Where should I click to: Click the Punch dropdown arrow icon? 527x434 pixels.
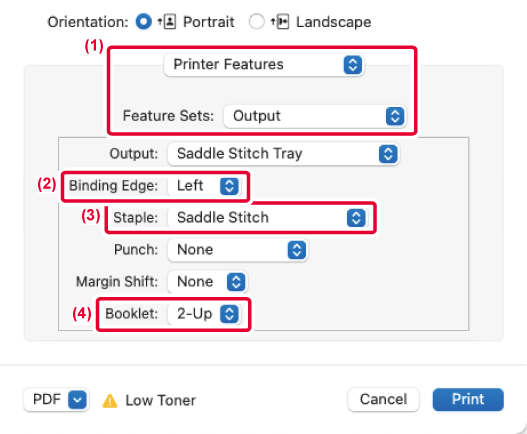[x=297, y=250]
